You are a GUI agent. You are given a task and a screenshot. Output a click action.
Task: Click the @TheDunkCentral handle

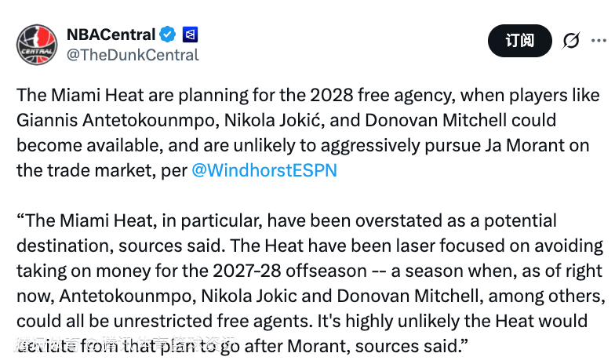tap(132, 55)
